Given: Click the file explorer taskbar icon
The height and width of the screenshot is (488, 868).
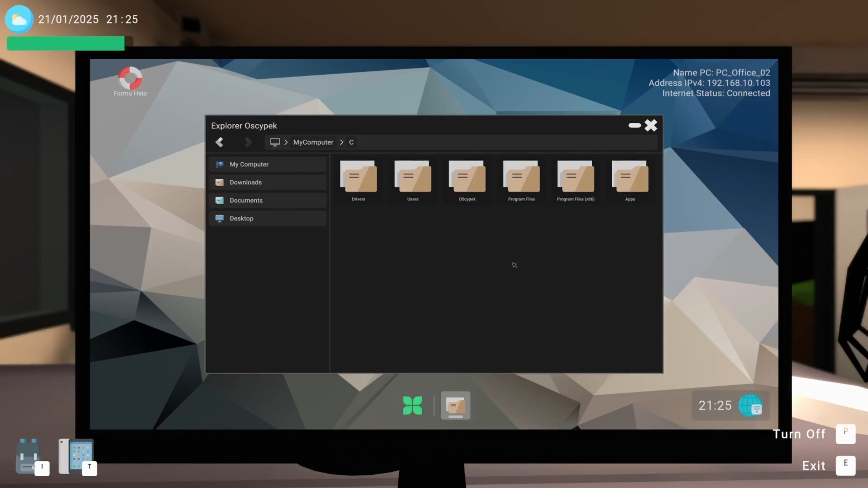Looking at the screenshot, I should (x=455, y=405).
